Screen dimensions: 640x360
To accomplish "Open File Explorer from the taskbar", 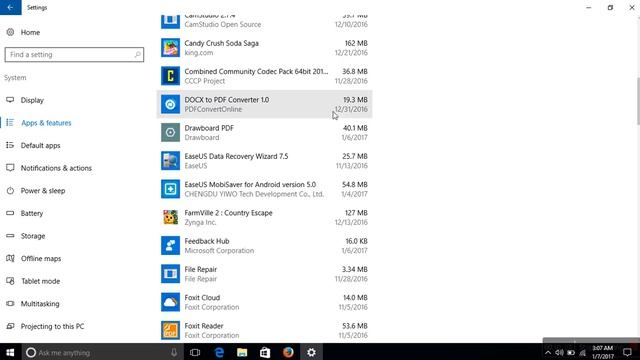I will tap(242, 352).
